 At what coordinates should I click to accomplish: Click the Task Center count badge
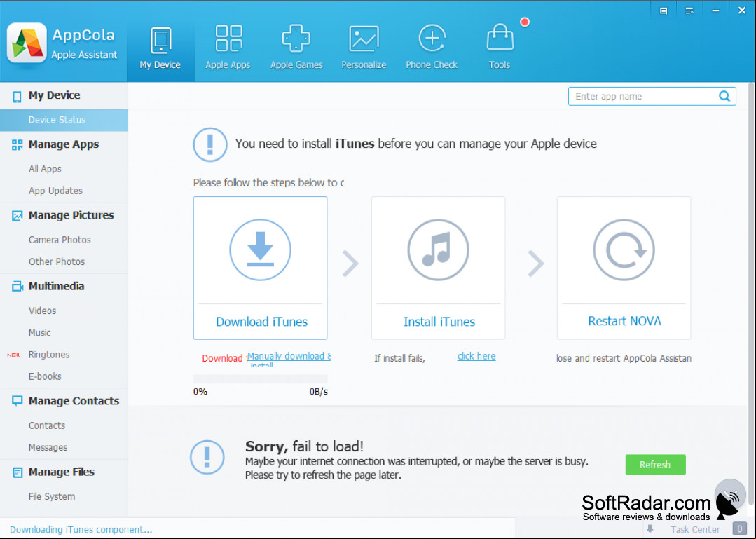click(739, 529)
